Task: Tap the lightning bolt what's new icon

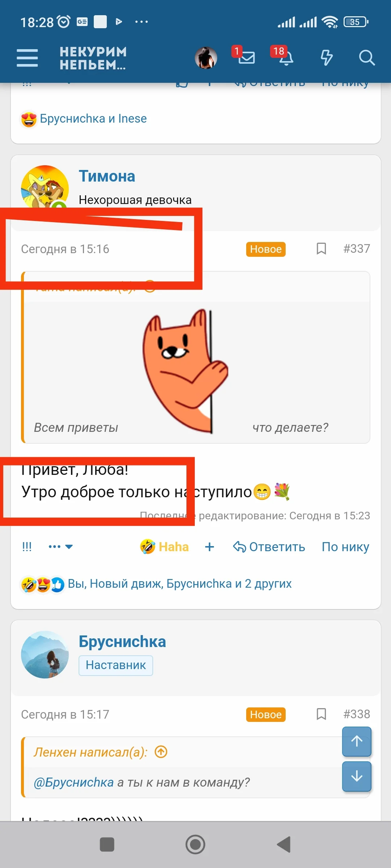Action: [x=327, y=58]
